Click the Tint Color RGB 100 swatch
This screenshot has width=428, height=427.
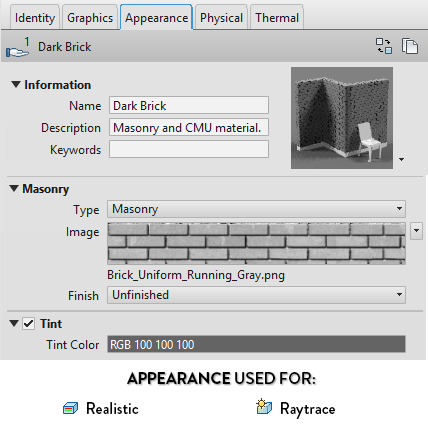[256, 344]
